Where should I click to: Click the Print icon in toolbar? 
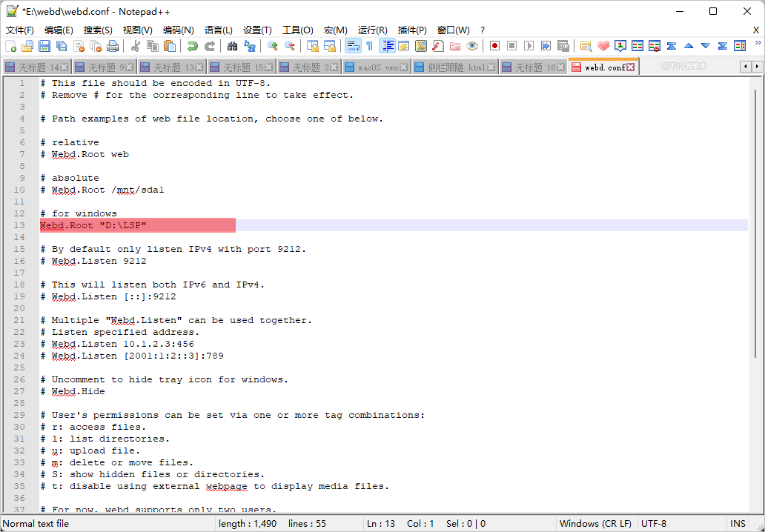pyautogui.click(x=113, y=47)
